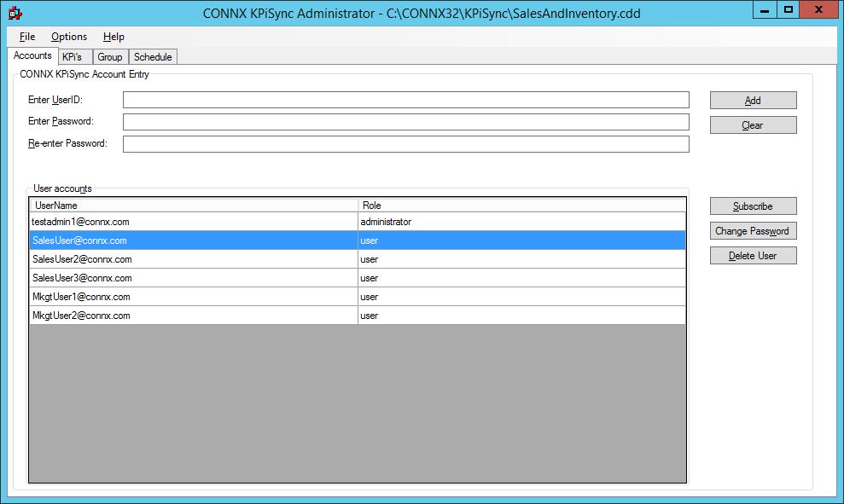Select the SalesUser@connx.com row
This screenshot has width=844, height=504.
tap(358, 240)
